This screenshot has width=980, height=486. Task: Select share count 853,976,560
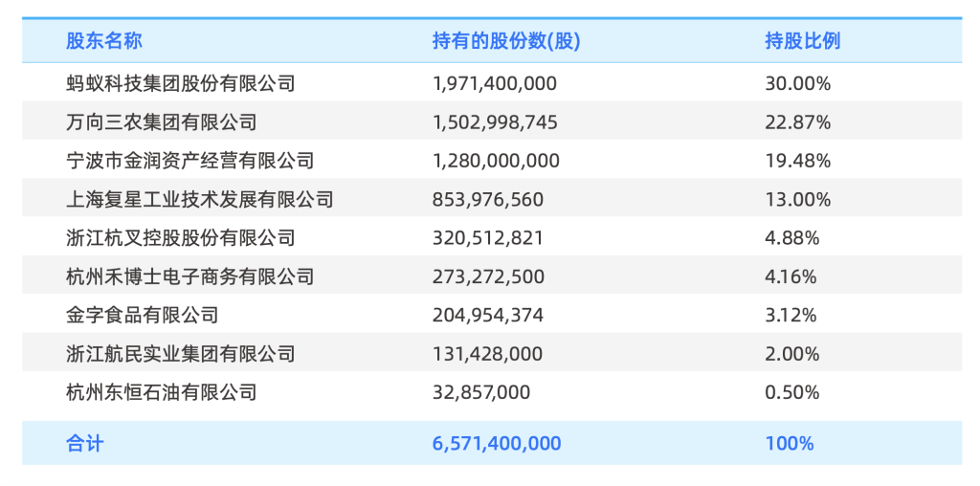pos(488,200)
